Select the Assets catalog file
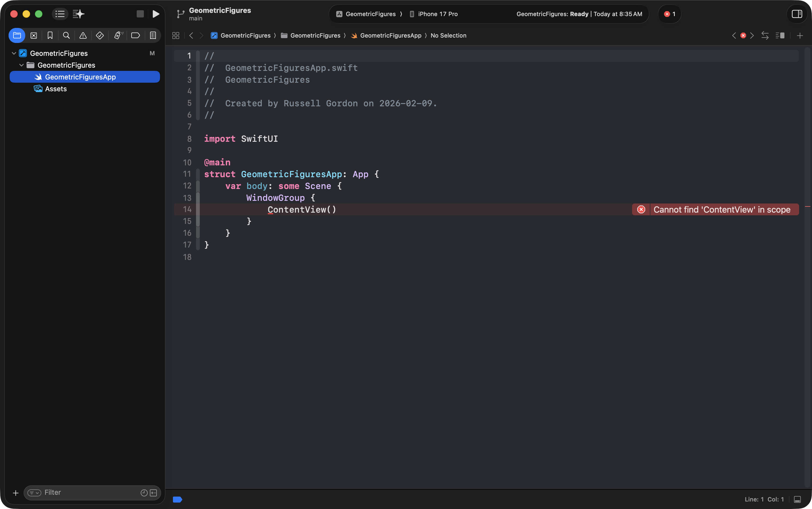The image size is (812, 509). 56,89
